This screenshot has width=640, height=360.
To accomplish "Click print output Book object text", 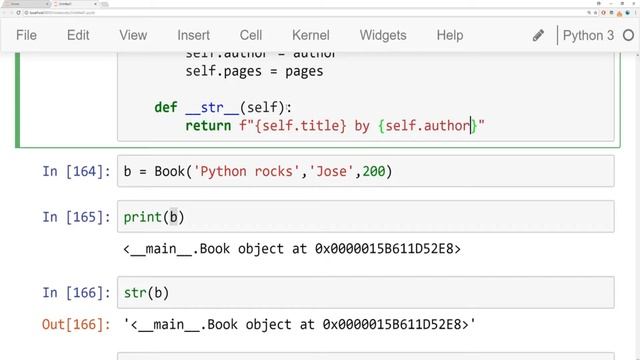I will (292, 249).
